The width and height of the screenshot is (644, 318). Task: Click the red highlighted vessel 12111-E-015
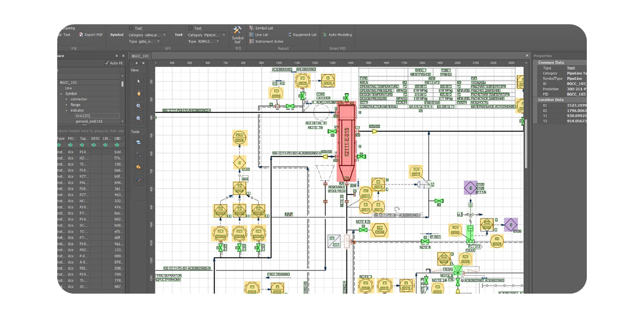tap(346, 142)
